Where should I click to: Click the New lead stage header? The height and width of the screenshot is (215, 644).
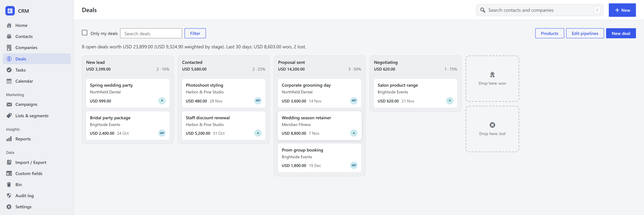click(x=127, y=65)
